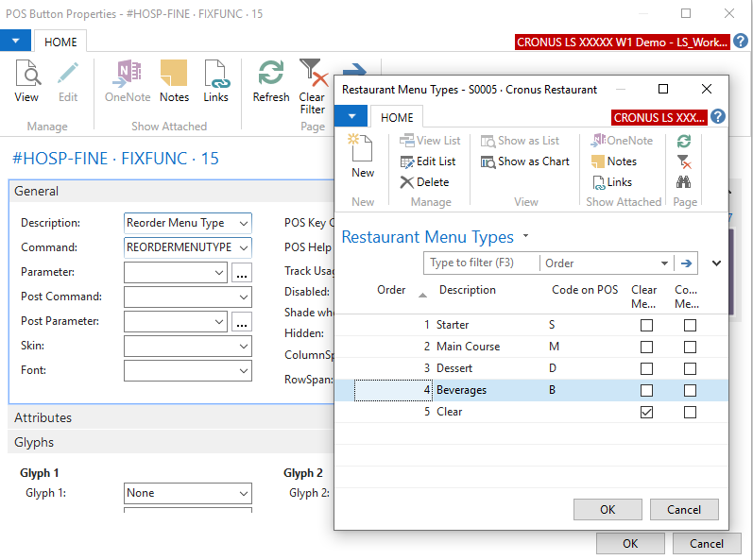
Task: Select HOME tab in Restaurant Menu Types
Action: 397,118
